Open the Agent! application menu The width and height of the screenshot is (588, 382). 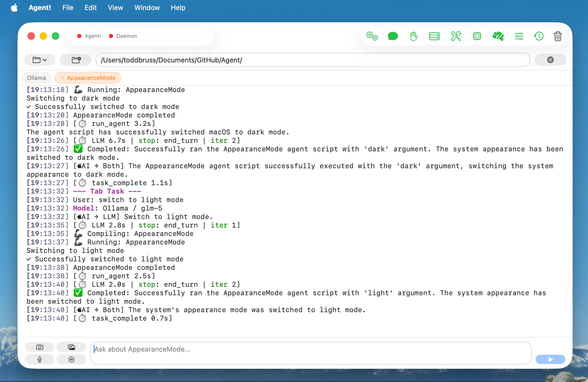pyautogui.click(x=40, y=8)
